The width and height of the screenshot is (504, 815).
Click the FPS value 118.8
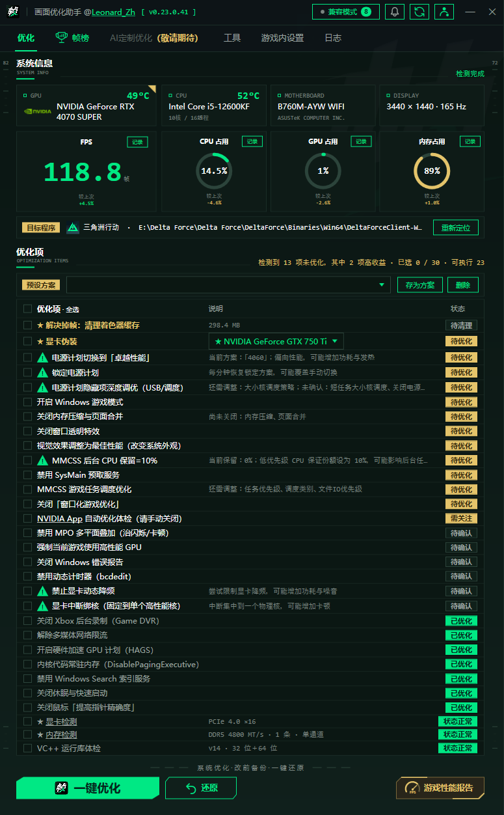[83, 172]
